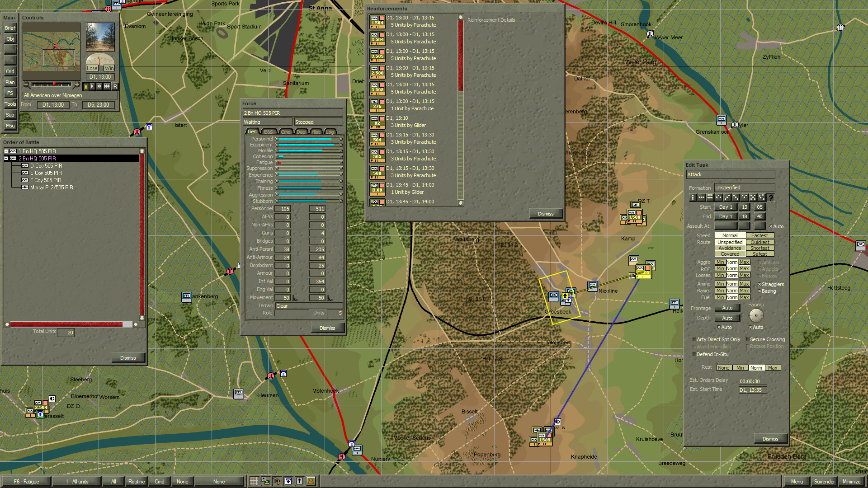Uncheck the Stragglers checkbox in Edit Task
The width and height of the screenshot is (868, 488).
click(x=759, y=284)
